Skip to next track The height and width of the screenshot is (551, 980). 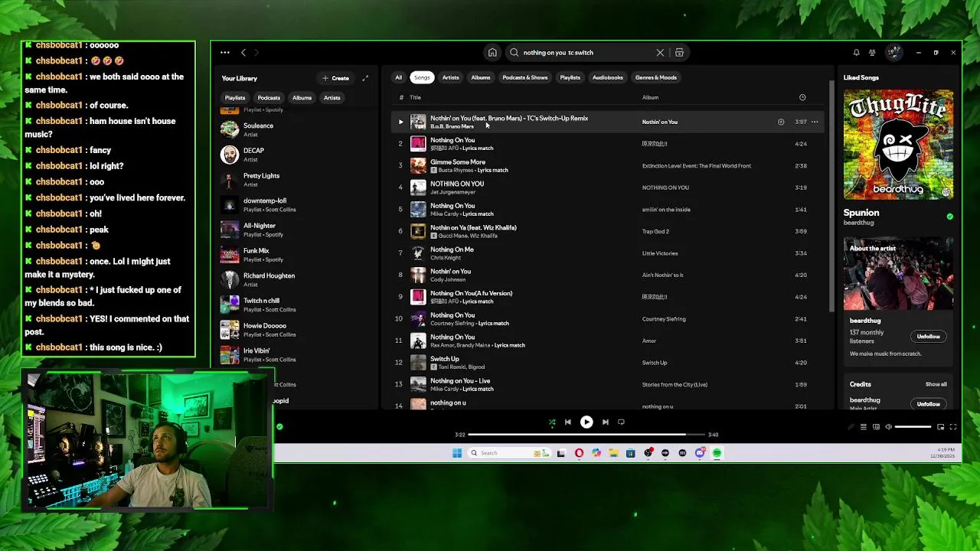coord(605,422)
